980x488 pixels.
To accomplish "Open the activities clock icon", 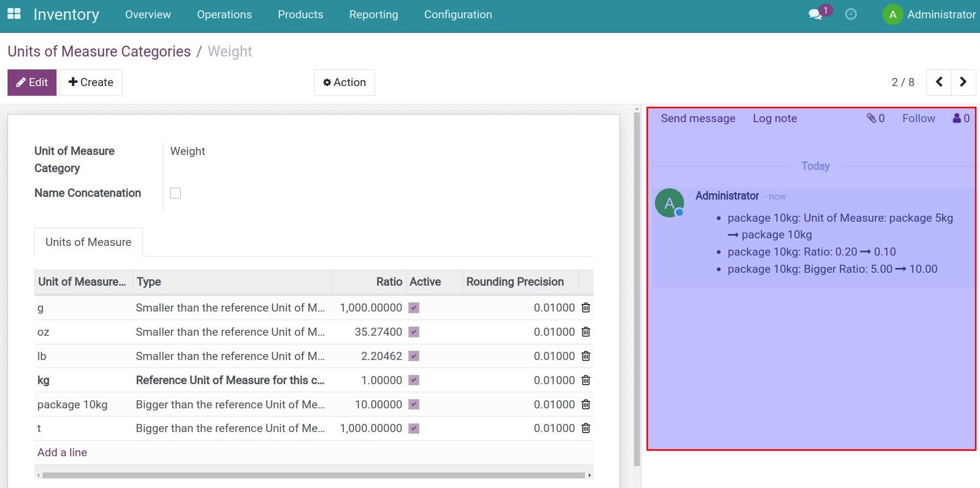I will 851,15.
